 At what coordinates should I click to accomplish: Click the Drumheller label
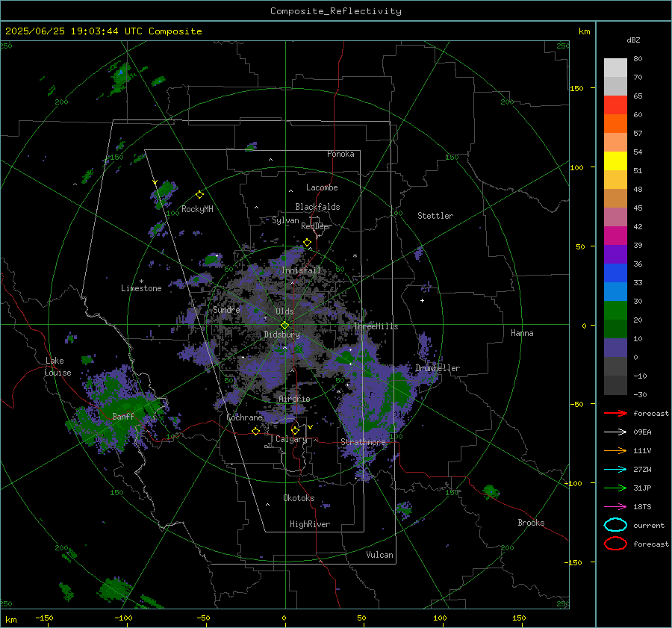pos(438,368)
